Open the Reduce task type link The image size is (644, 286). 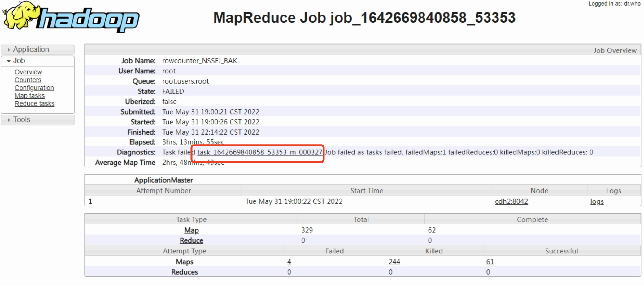click(191, 240)
